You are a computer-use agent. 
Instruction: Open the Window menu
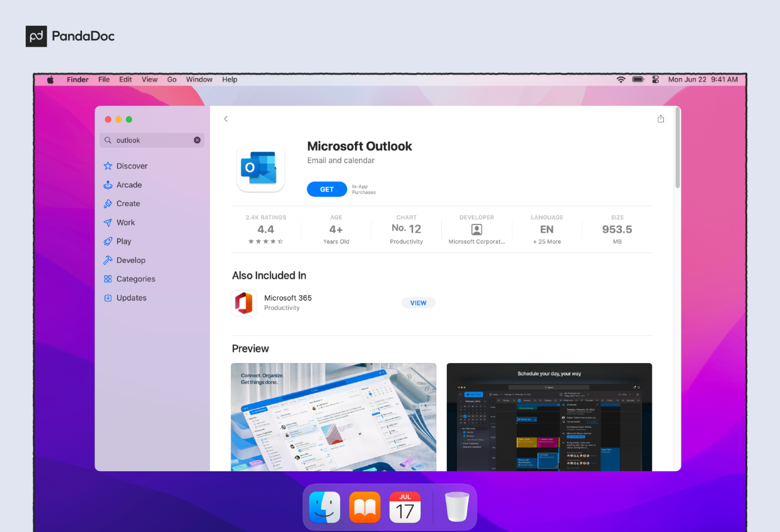coord(199,80)
